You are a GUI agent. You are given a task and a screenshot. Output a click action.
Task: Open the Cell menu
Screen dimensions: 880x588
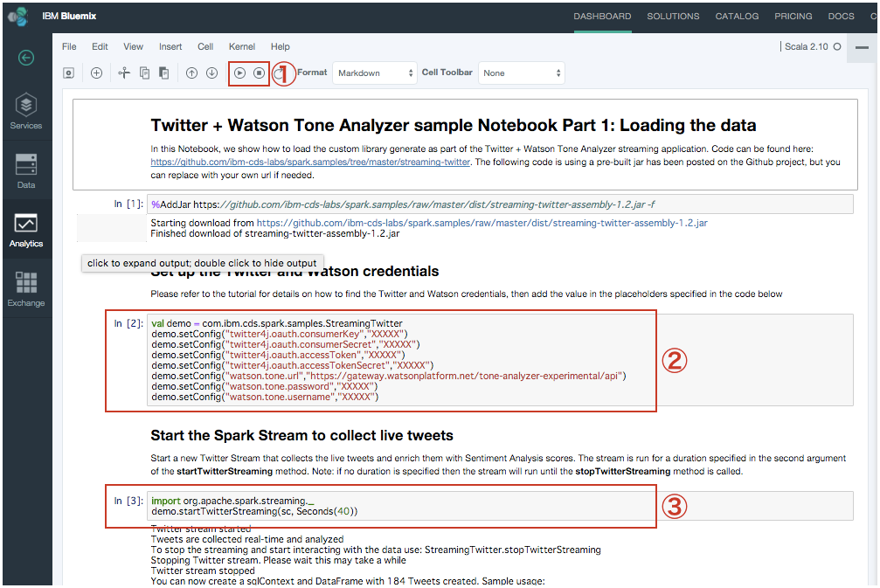tap(205, 46)
